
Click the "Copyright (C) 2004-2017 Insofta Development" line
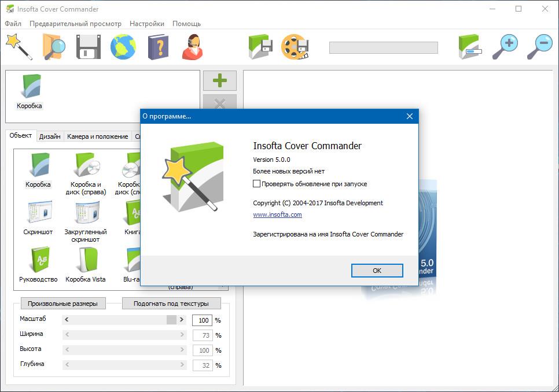tap(318, 203)
